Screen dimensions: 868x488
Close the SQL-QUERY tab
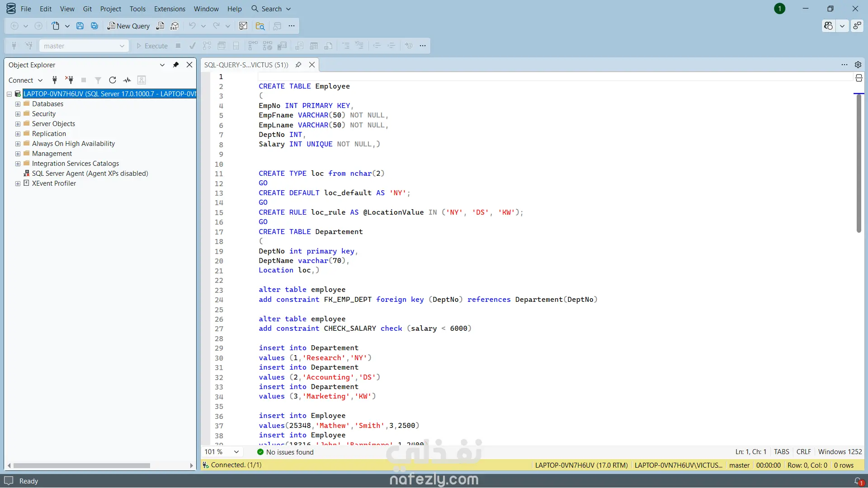[312, 65]
